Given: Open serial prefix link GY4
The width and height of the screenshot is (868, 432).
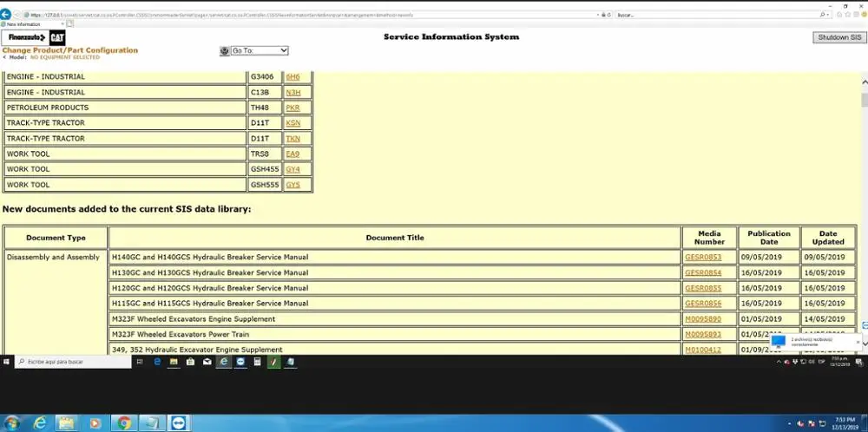Looking at the screenshot, I should click(293, 169).
